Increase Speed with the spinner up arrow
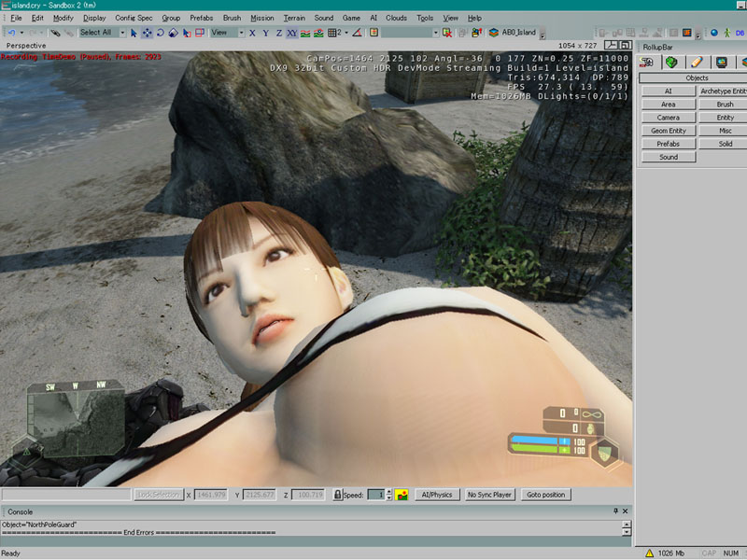This screenshot has height=560, width=747. tap(389, 492)
